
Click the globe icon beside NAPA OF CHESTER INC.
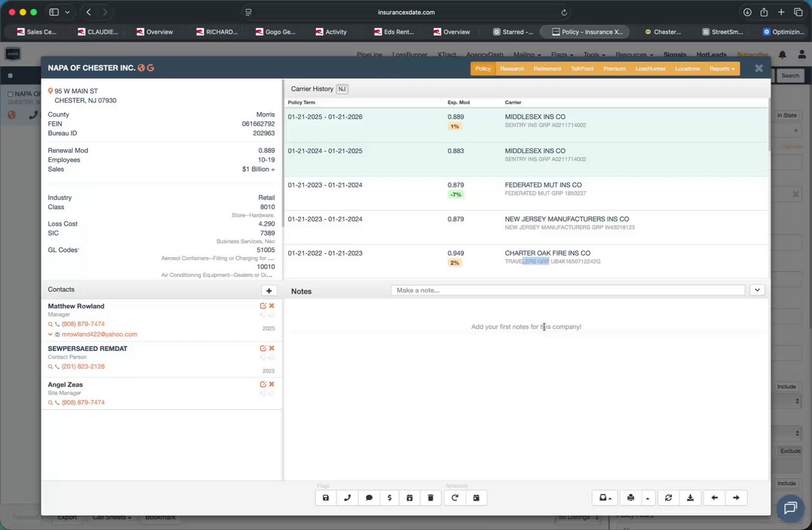tap(141, 68)
